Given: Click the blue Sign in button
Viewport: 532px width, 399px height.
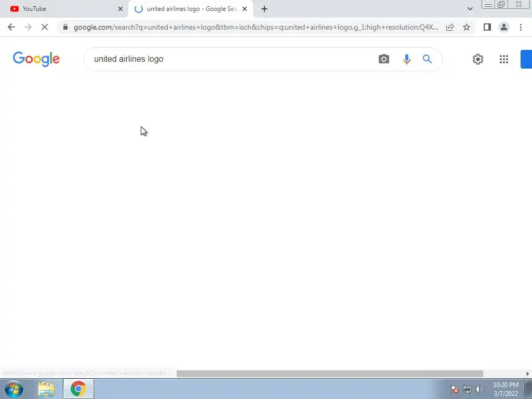Looking at the screenshot, I should [526, 59].
